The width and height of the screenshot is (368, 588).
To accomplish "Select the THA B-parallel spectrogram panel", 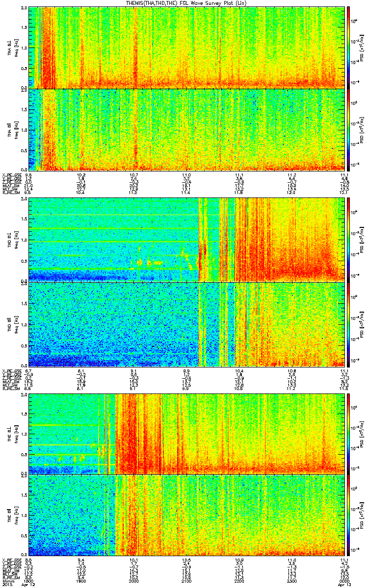I will tap(186, 129).
